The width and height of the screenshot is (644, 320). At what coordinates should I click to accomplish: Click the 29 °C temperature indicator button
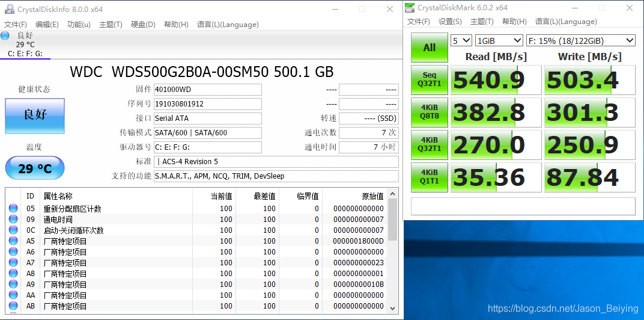35,168
